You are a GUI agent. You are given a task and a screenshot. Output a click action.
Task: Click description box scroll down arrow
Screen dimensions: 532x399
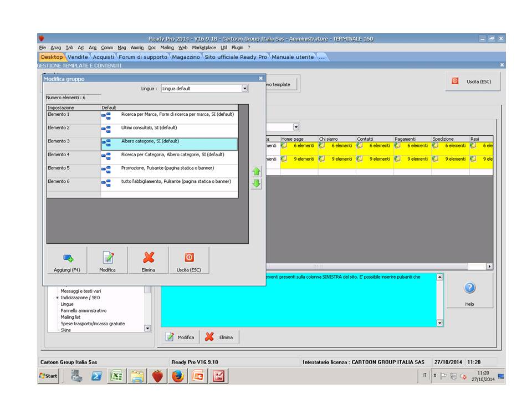pyautogui.click(x=439, y=323)
